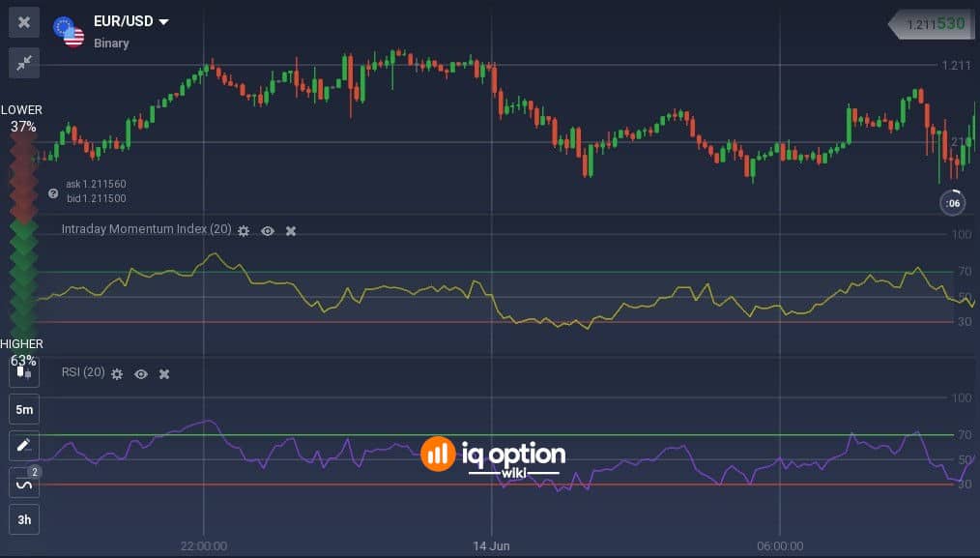Viewport: 980px width, 558px height.
Task: Click the 06:00:00 time axis label
Action: pyautogui.click(x=780, y=546)
